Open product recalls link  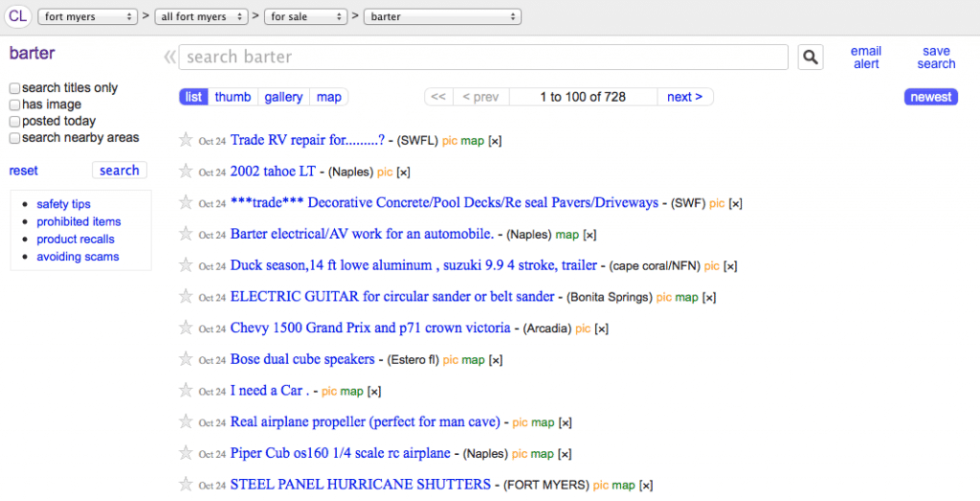click(x=76, y=239)
